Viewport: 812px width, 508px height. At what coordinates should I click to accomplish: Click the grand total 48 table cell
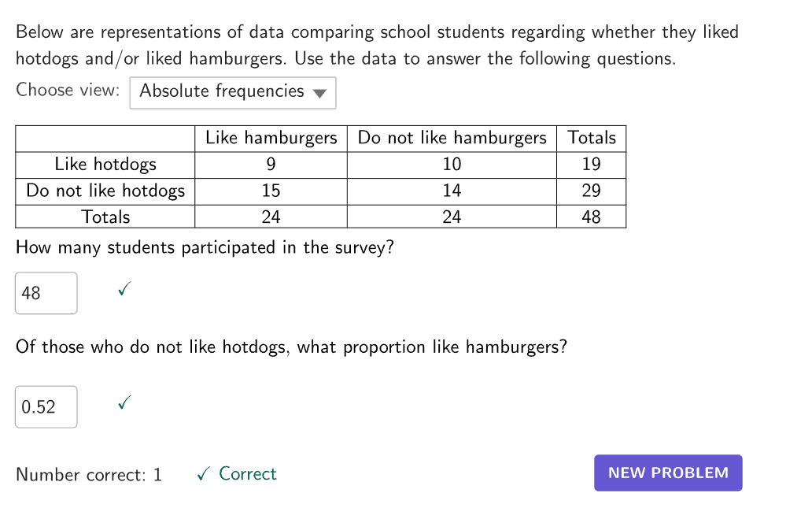(x=591, y=217)
